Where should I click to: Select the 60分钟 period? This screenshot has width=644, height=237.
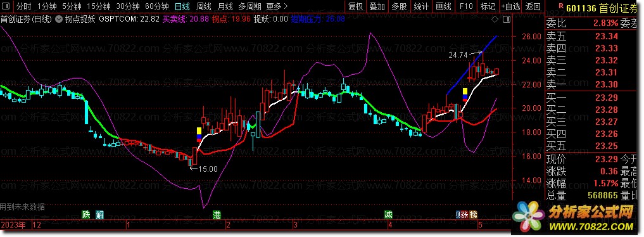tap(157, 6)
